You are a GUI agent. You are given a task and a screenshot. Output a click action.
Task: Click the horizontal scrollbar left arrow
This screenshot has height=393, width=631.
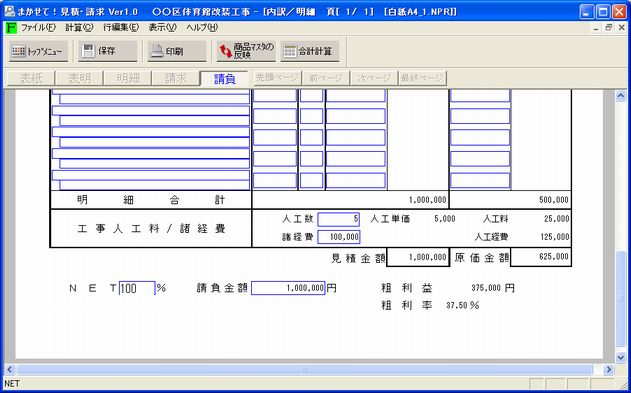[x=10, y=370]
